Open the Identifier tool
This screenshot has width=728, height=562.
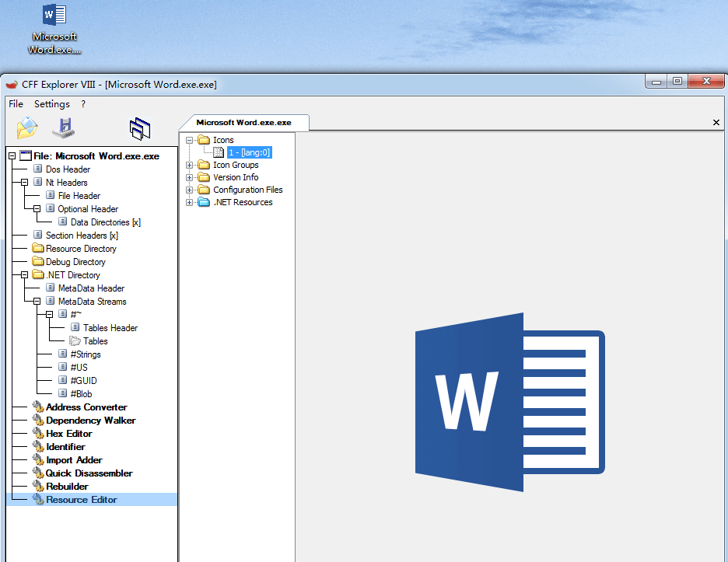(x=65, y=447)
